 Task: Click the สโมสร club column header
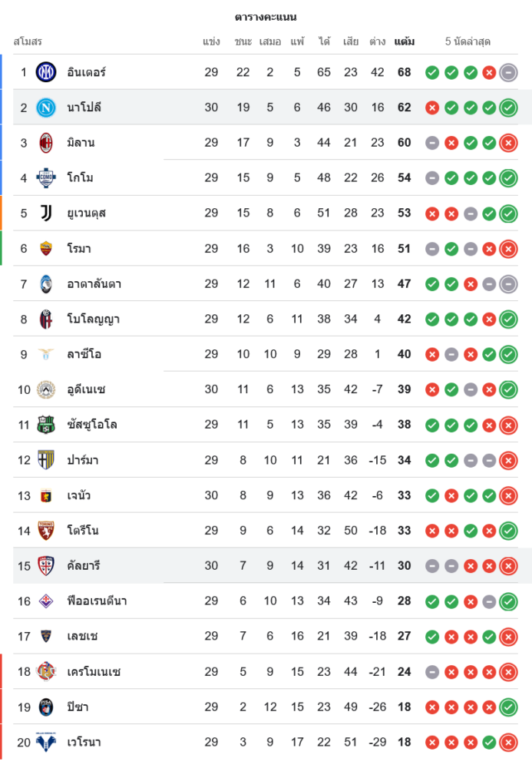tap(28, 41)
